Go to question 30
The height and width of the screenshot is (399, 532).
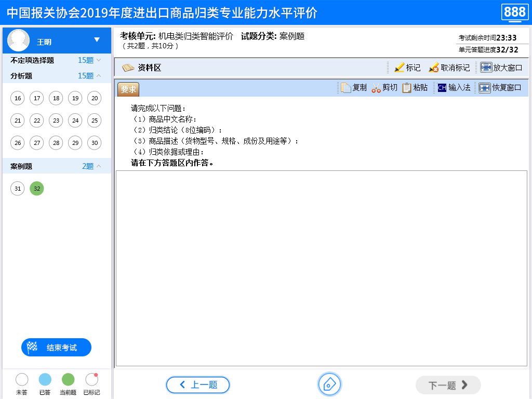pyautogui.click(x=95, y=143)
